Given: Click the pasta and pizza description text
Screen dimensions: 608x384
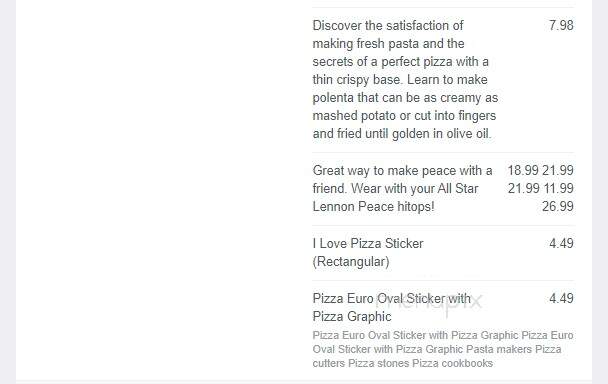Looking at the screenshot, I should [405, 80].
